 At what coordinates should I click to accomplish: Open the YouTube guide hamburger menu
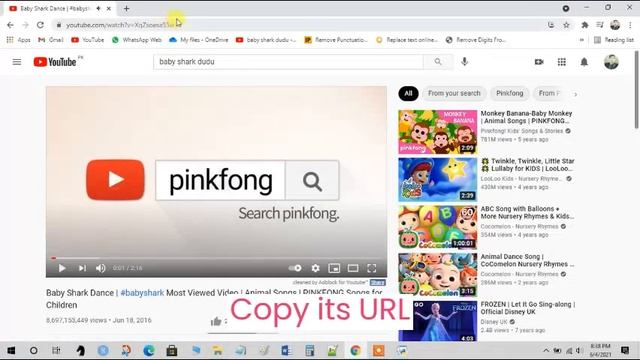pos(17,62)
